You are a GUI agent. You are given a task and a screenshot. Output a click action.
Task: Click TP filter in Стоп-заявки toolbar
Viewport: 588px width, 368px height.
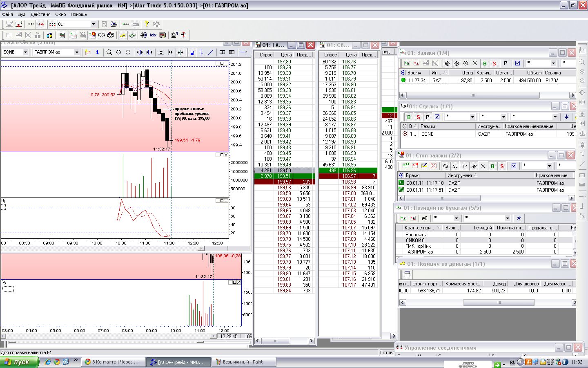point(464,166)
